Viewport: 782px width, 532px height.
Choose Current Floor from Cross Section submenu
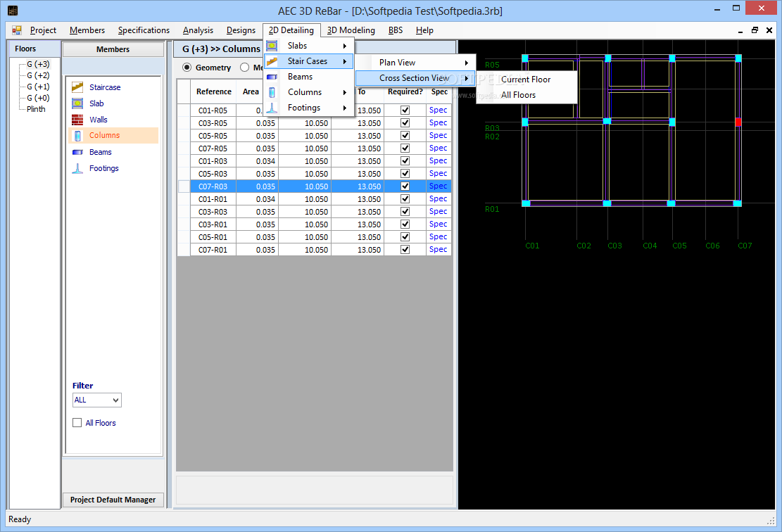pyautogui.click(x=526, y=80)
